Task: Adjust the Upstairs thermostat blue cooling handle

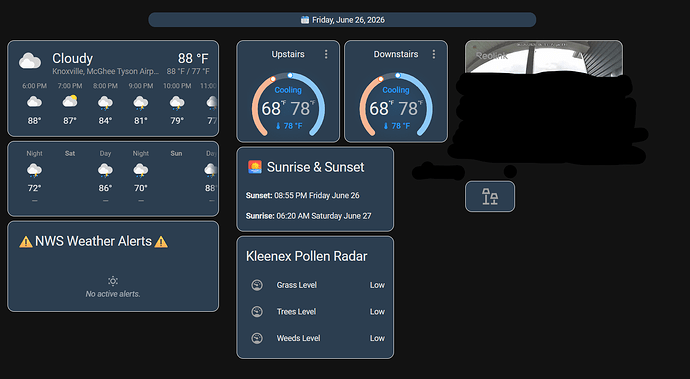Action: pos(290,76)
